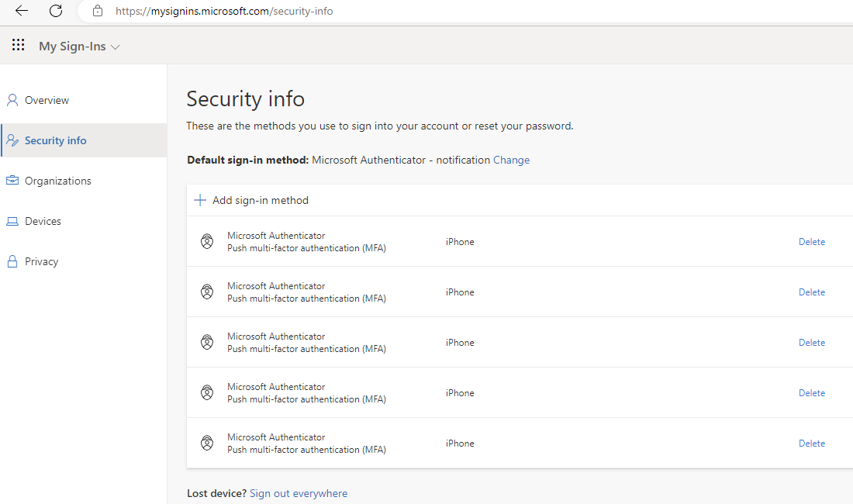Click Add sign-in method

[260, 200]
